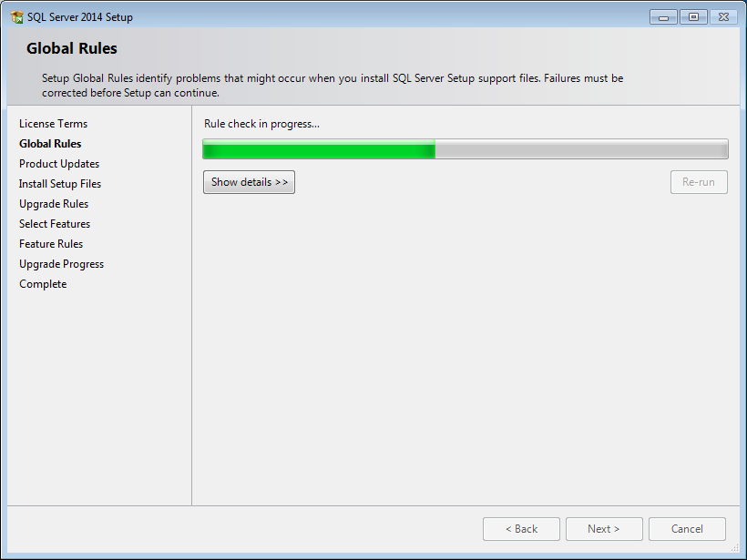The image size is (747, 560).
Task: Click 'Rule check in progress...' status text
Action: 261,124
